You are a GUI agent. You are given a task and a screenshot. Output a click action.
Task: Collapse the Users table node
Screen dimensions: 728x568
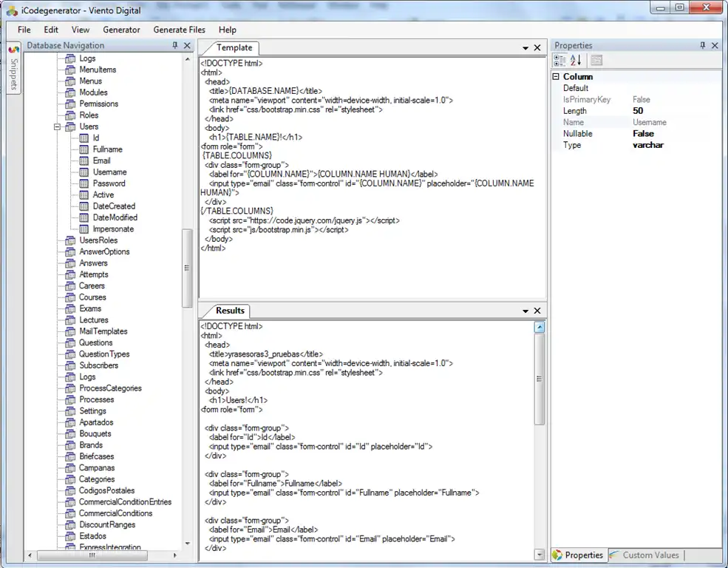coord(57,127)
